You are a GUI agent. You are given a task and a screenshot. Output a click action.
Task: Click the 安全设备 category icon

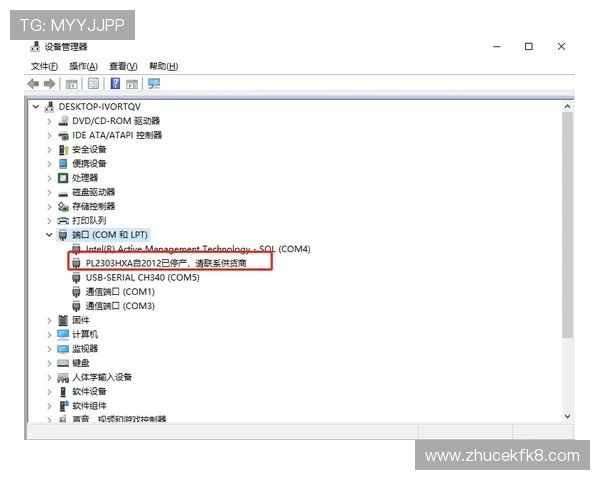63,150
